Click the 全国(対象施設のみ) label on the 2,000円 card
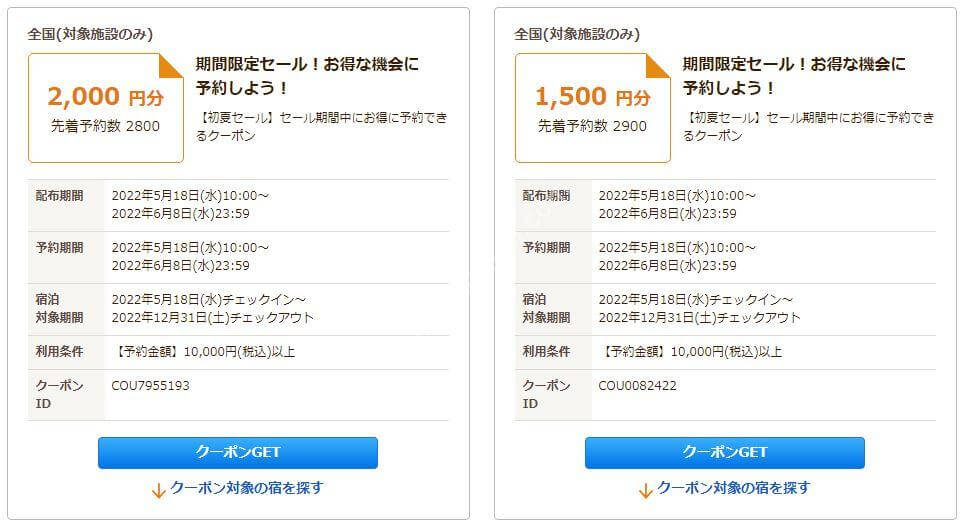 pos(90,34)
